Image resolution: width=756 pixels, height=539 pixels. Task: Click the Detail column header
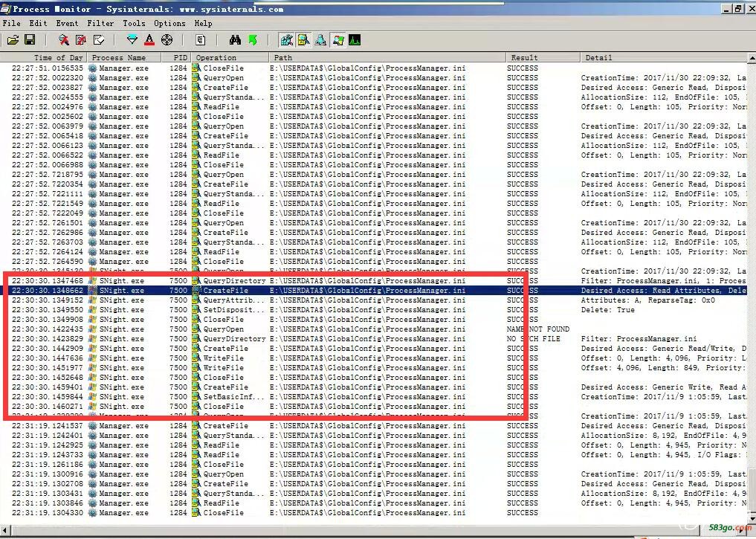[x=664, y=57]
